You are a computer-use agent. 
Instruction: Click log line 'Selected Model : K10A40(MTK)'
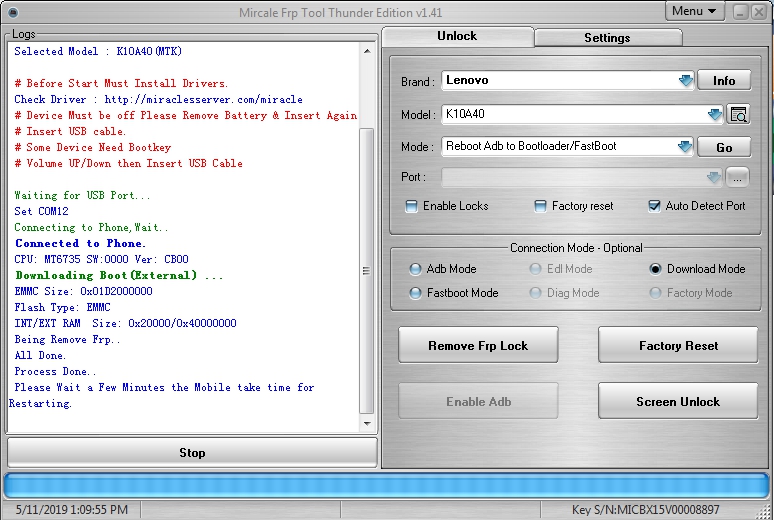click(98, 51)
